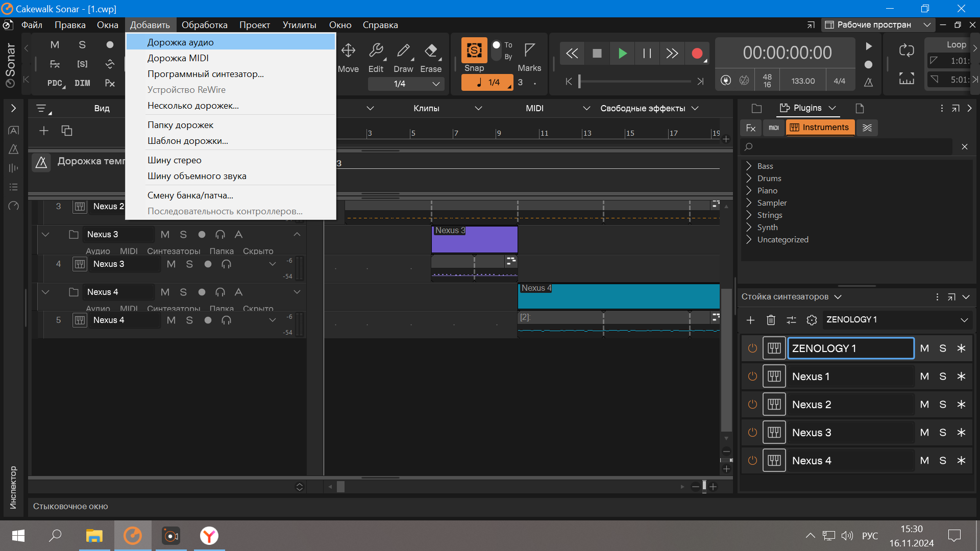
Task: Solo the Nexus 4 track number 5
Action: click(189, 320)
